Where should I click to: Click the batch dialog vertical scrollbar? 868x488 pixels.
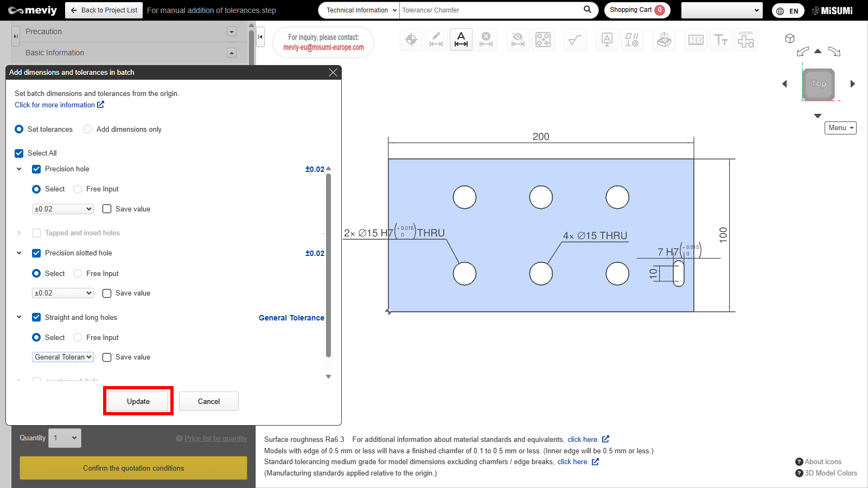point(328,266)
